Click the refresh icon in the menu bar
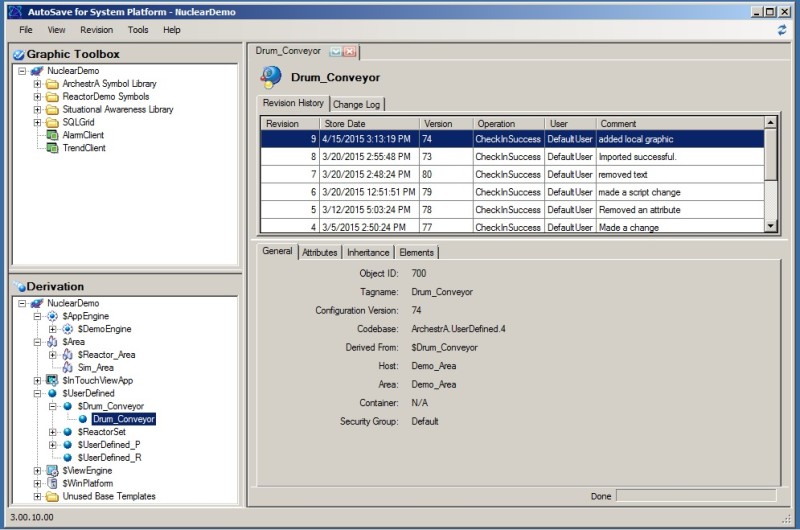 click(781, 30)
